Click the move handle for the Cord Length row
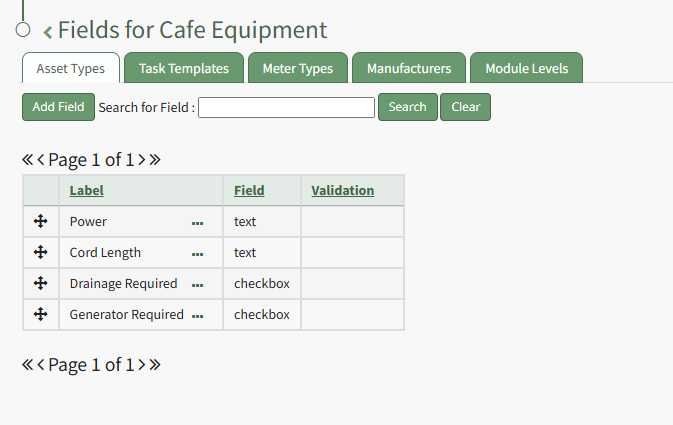 point(41,252)
